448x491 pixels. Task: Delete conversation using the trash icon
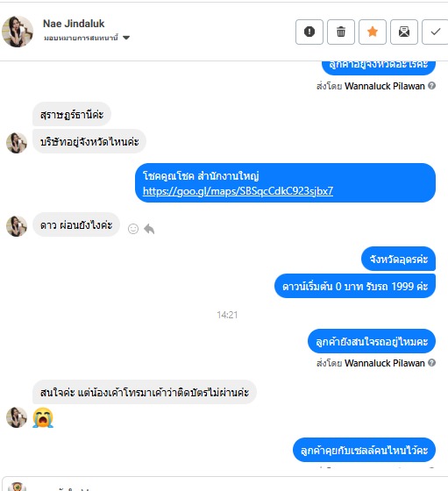pos(341,32)
